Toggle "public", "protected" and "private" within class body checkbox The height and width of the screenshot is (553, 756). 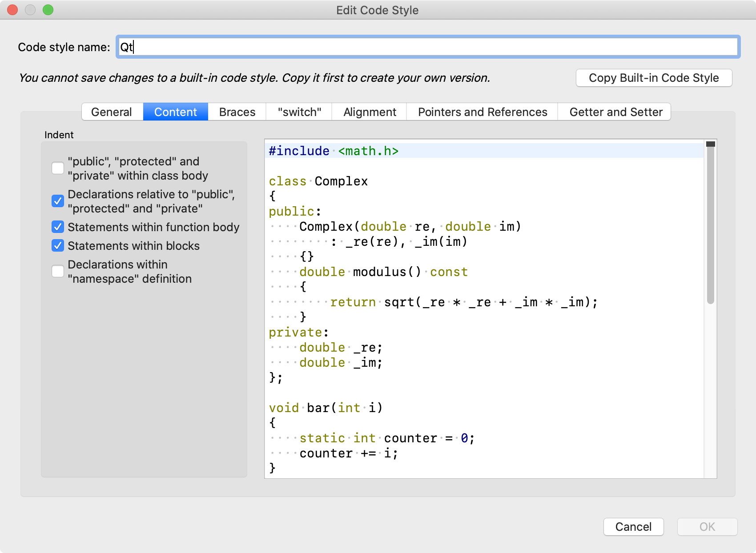58,168
